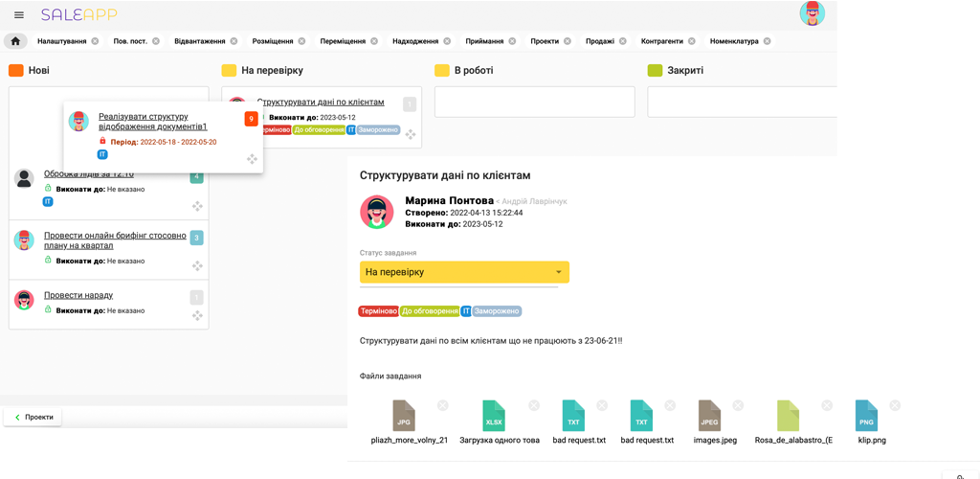Close the Приймання tab
This screenshot has width=980, height=479.
tap(512, 41)
